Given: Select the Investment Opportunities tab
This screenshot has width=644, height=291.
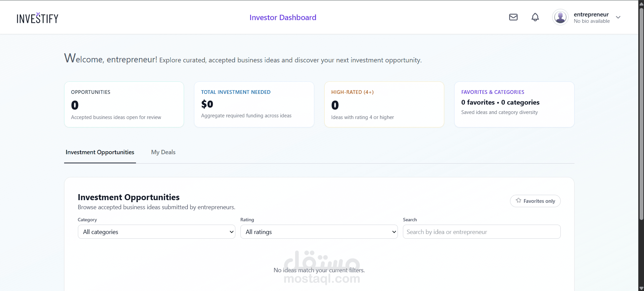Looking at the screenshot, I should 100,152.
